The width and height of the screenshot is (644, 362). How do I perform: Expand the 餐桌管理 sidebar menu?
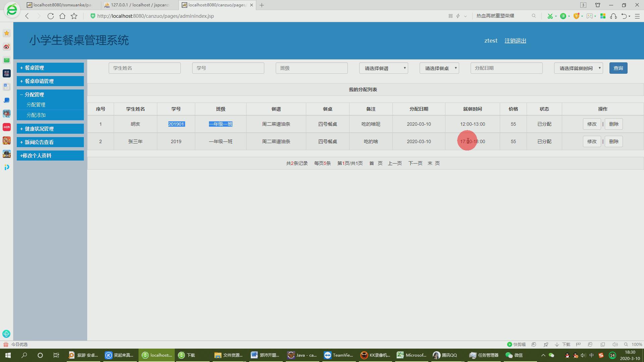tap(50, 68)
